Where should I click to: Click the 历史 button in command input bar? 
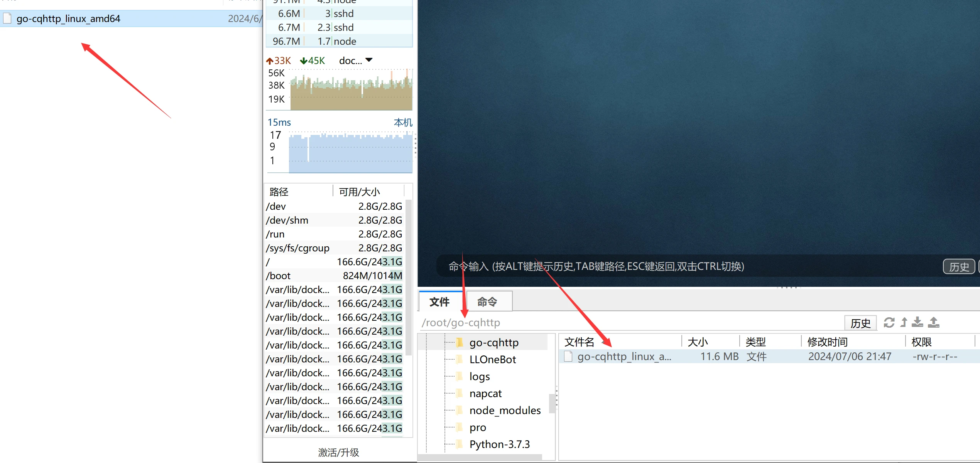click(959, 266)
